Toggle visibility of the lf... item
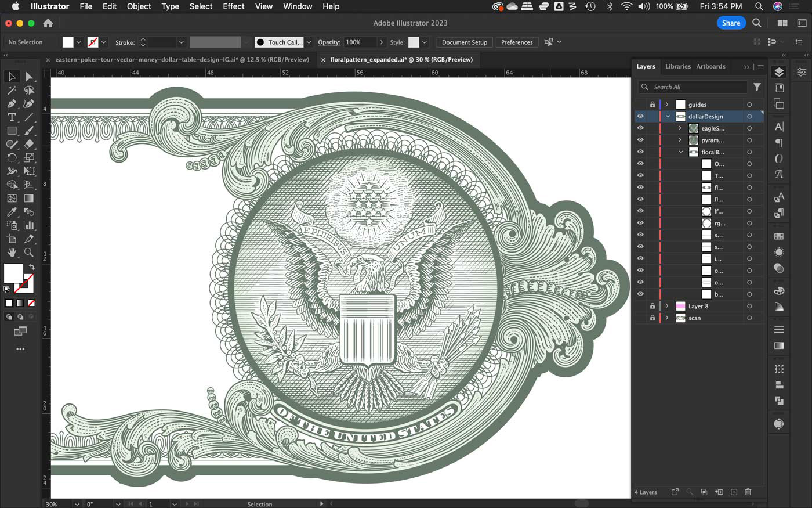Image resolution: width=812 pixels, height=508 pixels. pyautogui.click(x=640, y=211)
